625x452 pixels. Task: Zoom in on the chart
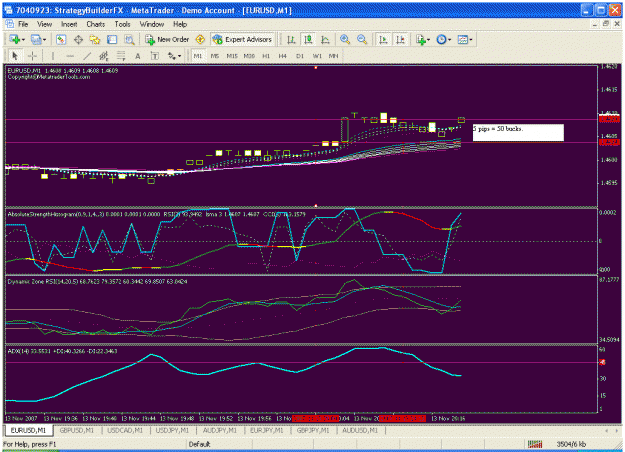click(345, 39)
